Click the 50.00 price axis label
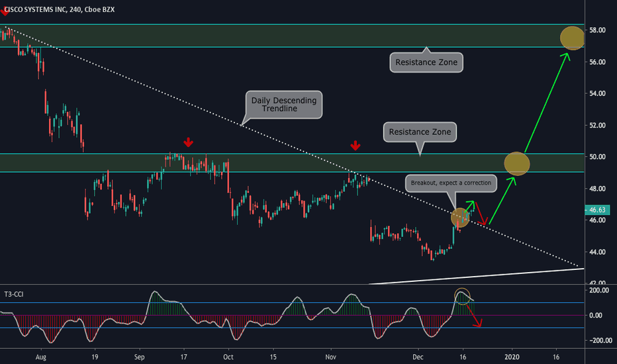This screenshot has height=364, width=617. (x=597, y=157)
